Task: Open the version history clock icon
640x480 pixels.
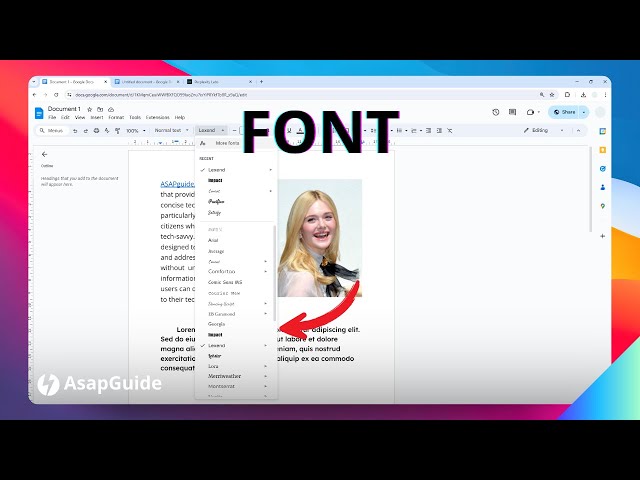Action: click(496, 112)
